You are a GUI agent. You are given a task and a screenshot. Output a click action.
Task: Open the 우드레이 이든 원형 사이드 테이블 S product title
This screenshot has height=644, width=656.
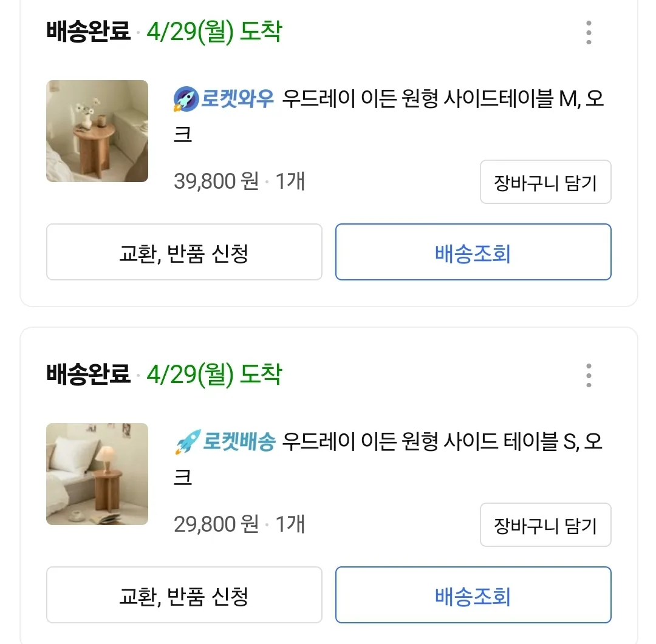click(x=388, y=459)
